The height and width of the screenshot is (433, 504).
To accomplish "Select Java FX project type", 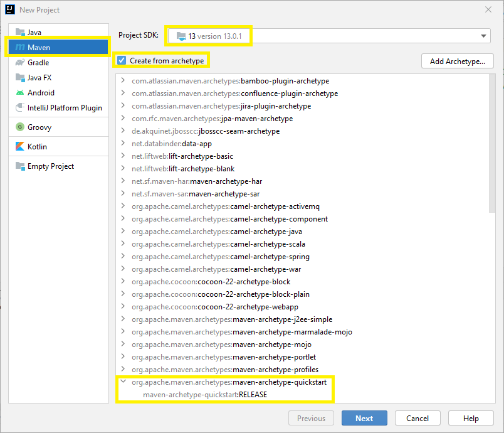I will pos(58,78).
